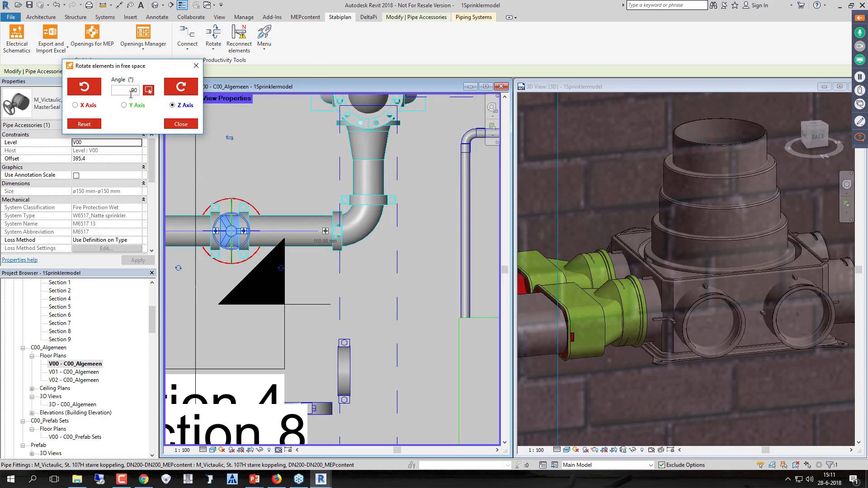Select V00 - C00_Algemeen floor plan
The height and width of the screenshot is (488, 868).
75,363
